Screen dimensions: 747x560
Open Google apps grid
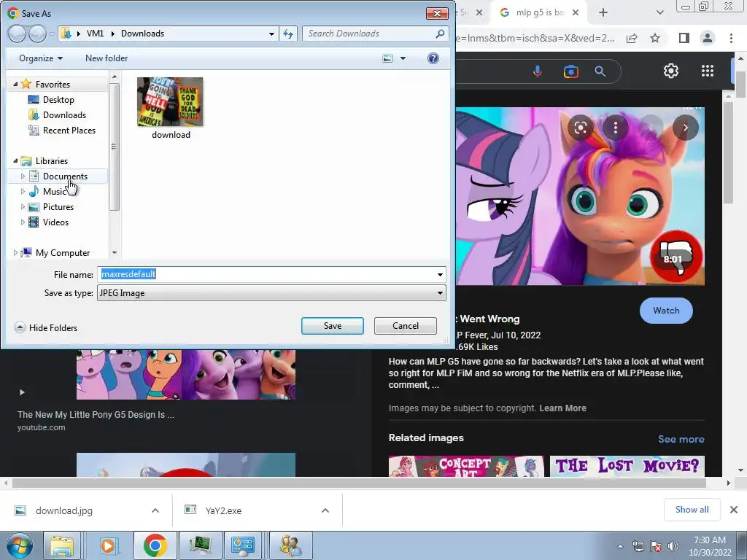(x=708, y=71)
